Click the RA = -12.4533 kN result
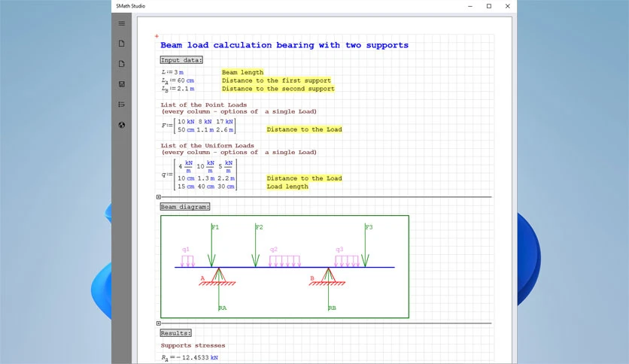This screenshot has height=364, width=629. coord(190,357)
